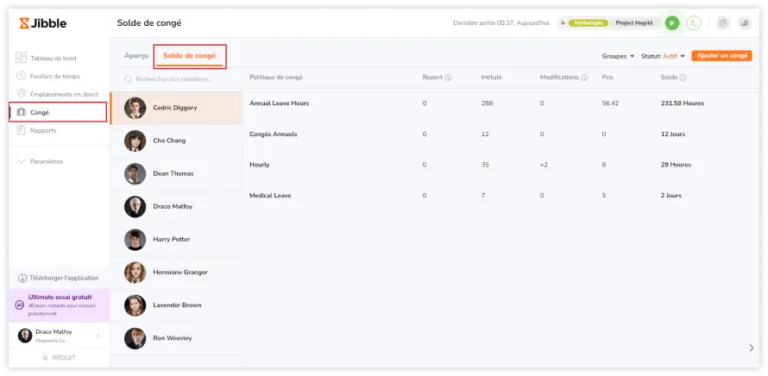768x376 pixels.
Task: Click the Jibble logo
Action: [x=43, y=23]
